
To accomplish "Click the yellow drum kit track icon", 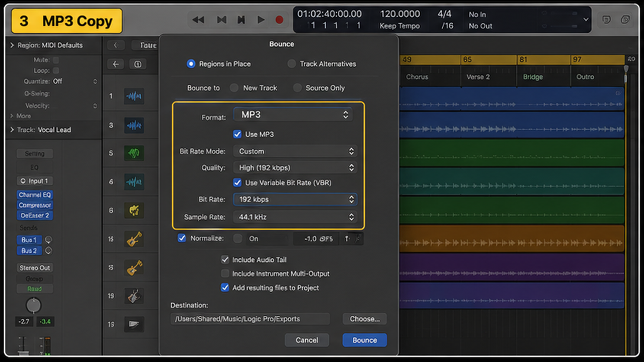I will (x=134, y=210).
